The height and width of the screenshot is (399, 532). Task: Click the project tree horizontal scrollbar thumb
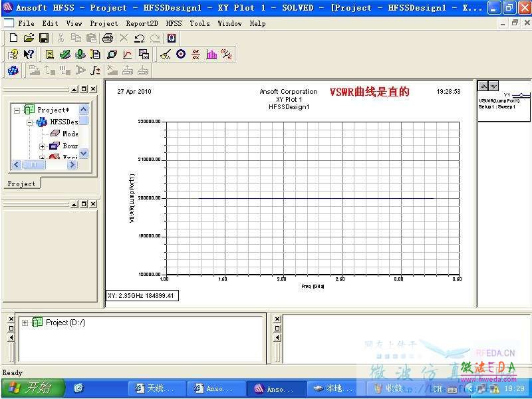[x=34, y=165]
